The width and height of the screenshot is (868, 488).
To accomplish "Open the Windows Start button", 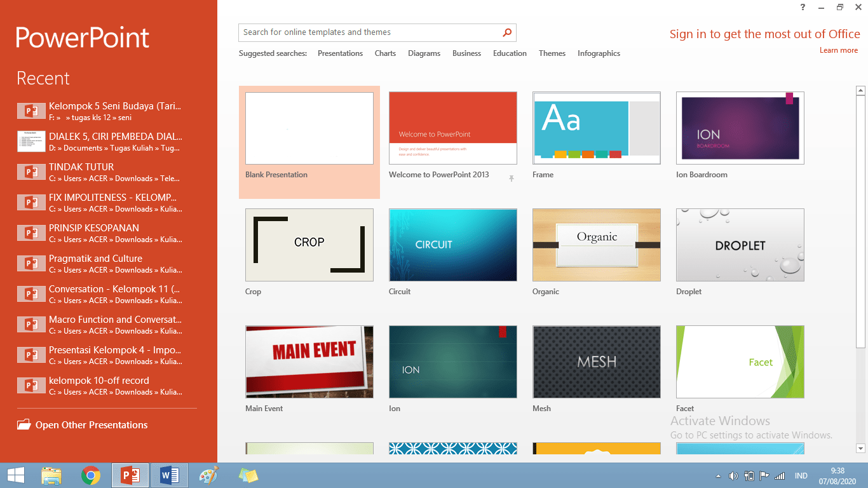I will pos(15,475).
